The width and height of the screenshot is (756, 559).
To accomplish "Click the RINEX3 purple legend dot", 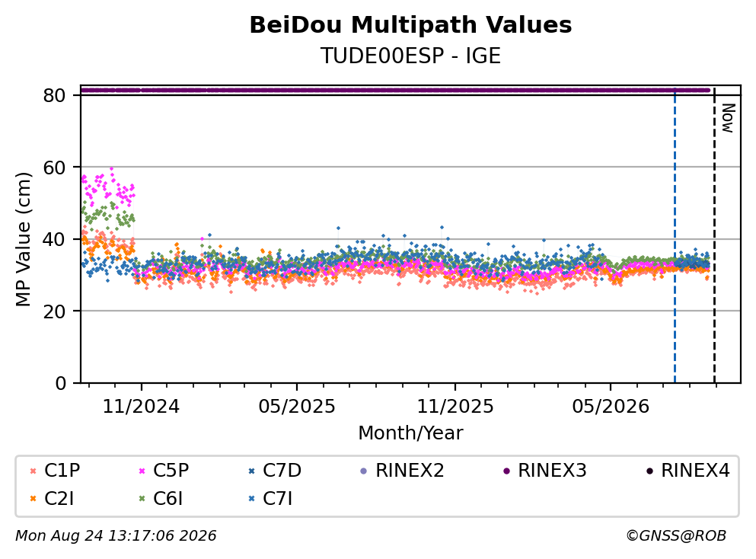I will [x=507, y=471].
